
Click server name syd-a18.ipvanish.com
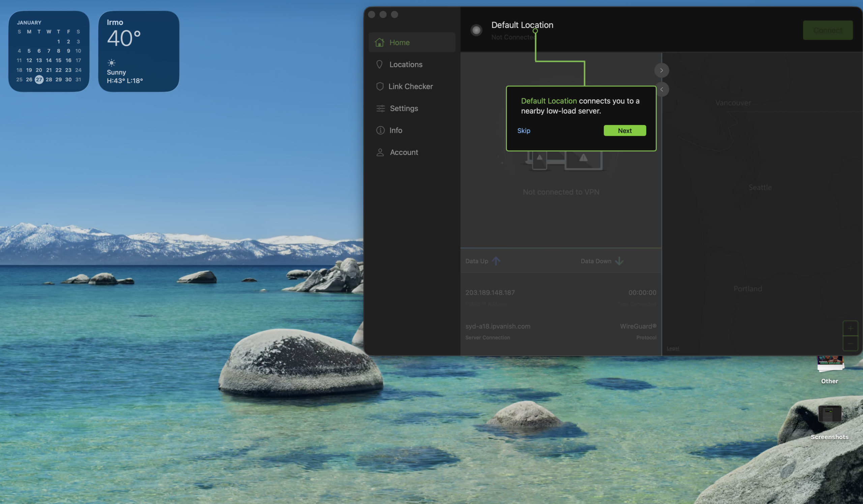click(x=498, y=326)
